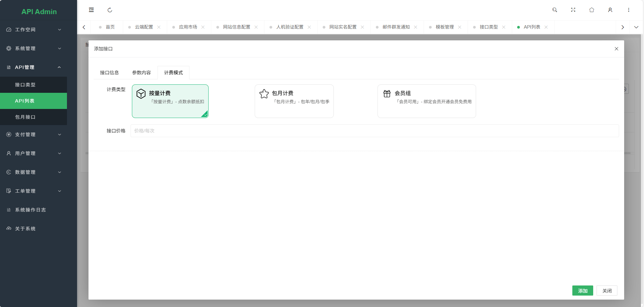This screenshot has width=644, height=307.
Task: Click the collapse sidebar icon in top toolbar
Action: pyautogui.click(x=91, y=10)
